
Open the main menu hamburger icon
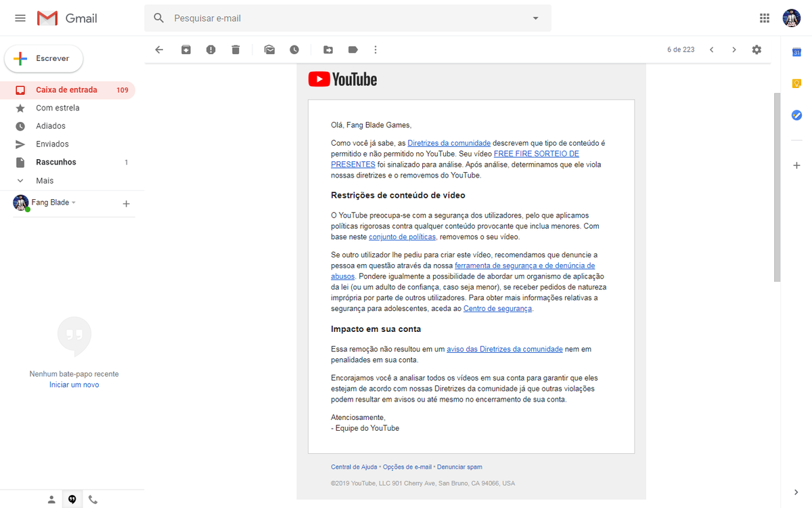coord(20,18)
